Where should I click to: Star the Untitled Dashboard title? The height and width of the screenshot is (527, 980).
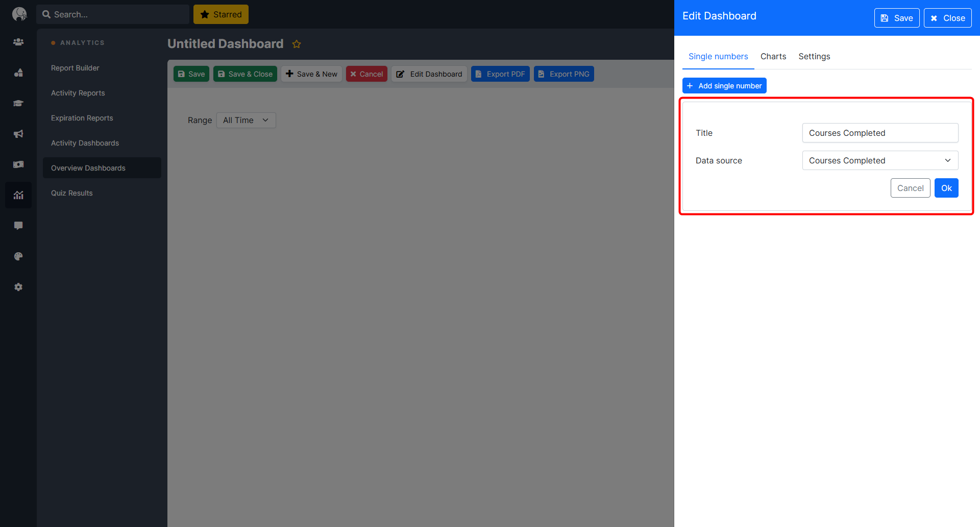click(x=297, y=44)
